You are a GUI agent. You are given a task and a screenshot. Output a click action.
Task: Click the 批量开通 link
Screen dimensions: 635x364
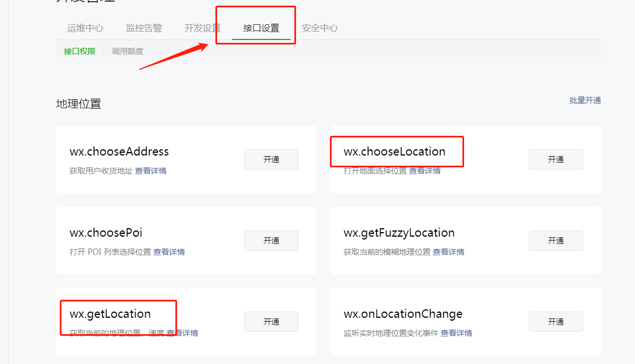pos(585,100)
